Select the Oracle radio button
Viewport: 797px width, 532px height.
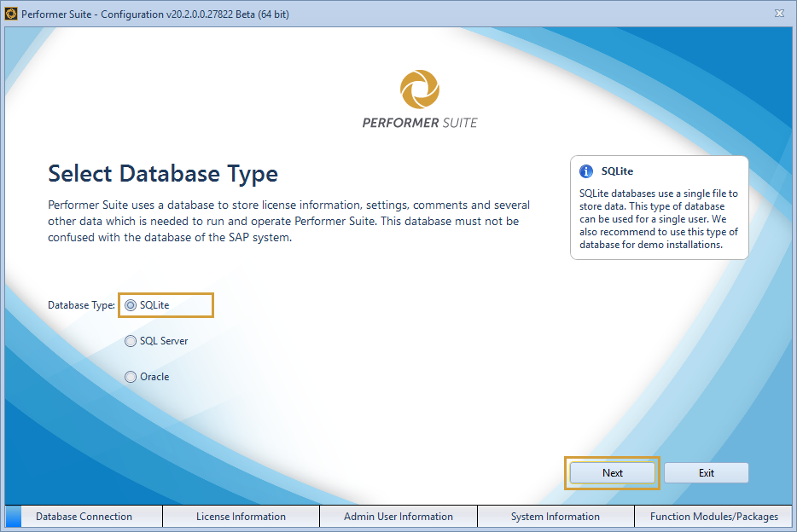click(x=131, y=376)
